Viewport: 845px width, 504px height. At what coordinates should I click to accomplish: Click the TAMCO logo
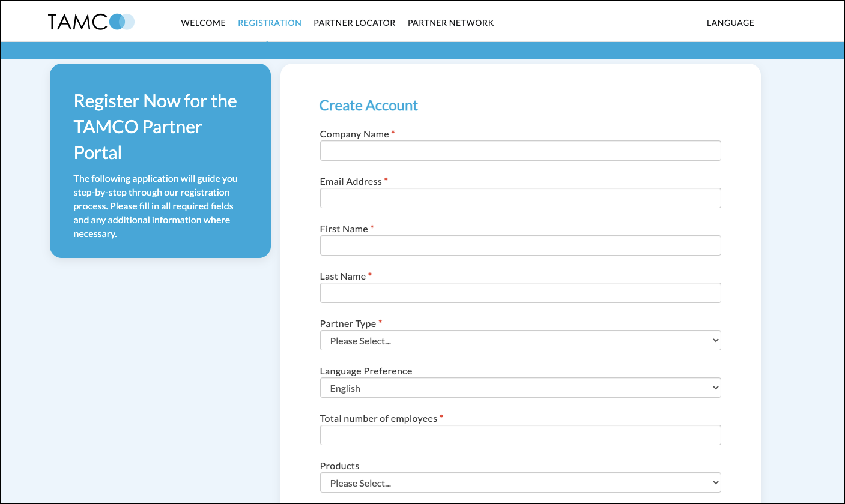click(91, 22)
